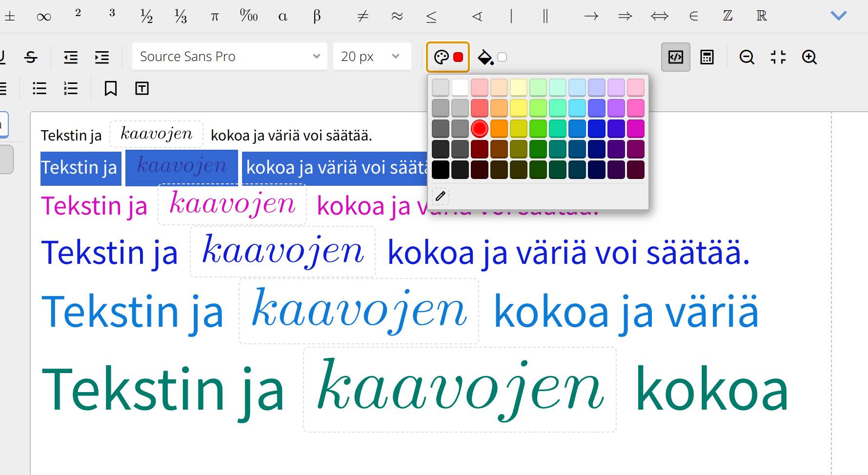Toggle strikethrough formatting

point(31,57)
